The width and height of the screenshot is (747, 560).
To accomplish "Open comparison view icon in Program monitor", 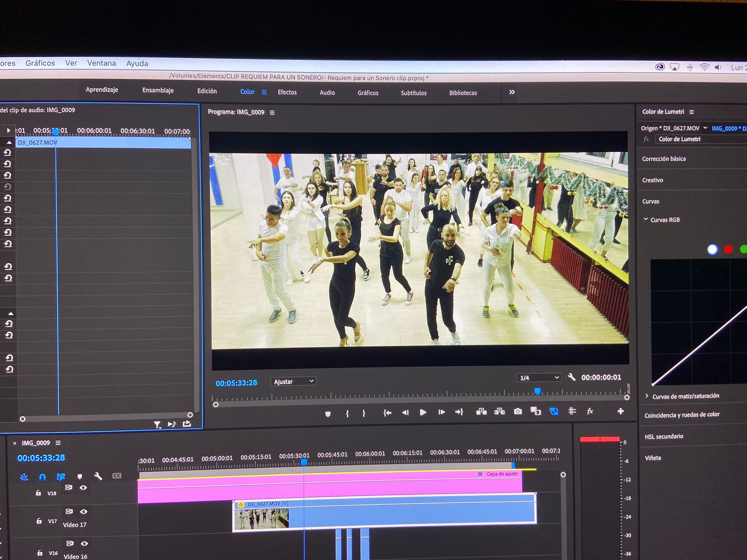I will click(x=535, y=411).
